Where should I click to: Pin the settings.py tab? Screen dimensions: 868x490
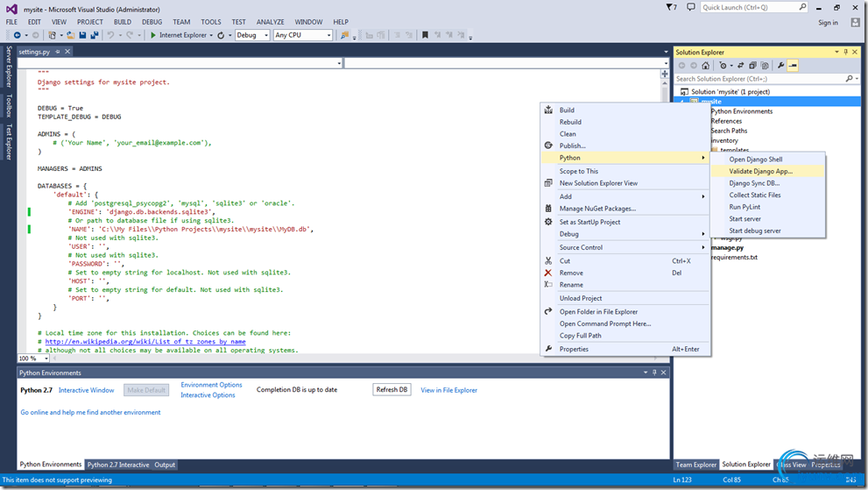tap(58, 52)
